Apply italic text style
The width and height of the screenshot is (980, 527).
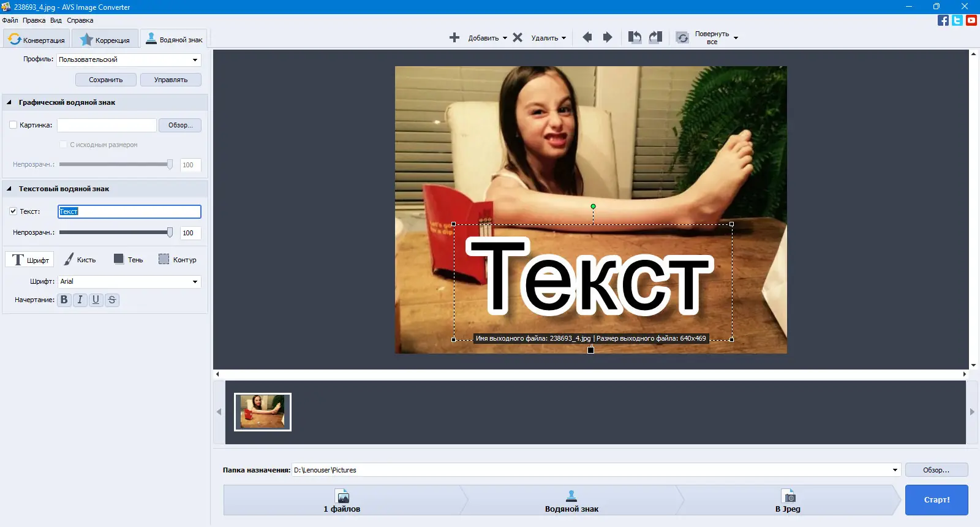pyautogui.click(x=80, y=300)
